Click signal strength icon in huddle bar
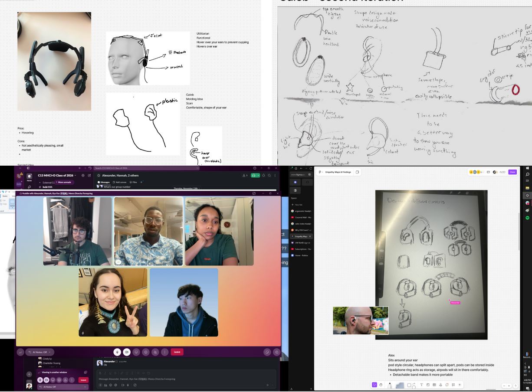This screenshot has width=532, height=392. tap(20, 352)
